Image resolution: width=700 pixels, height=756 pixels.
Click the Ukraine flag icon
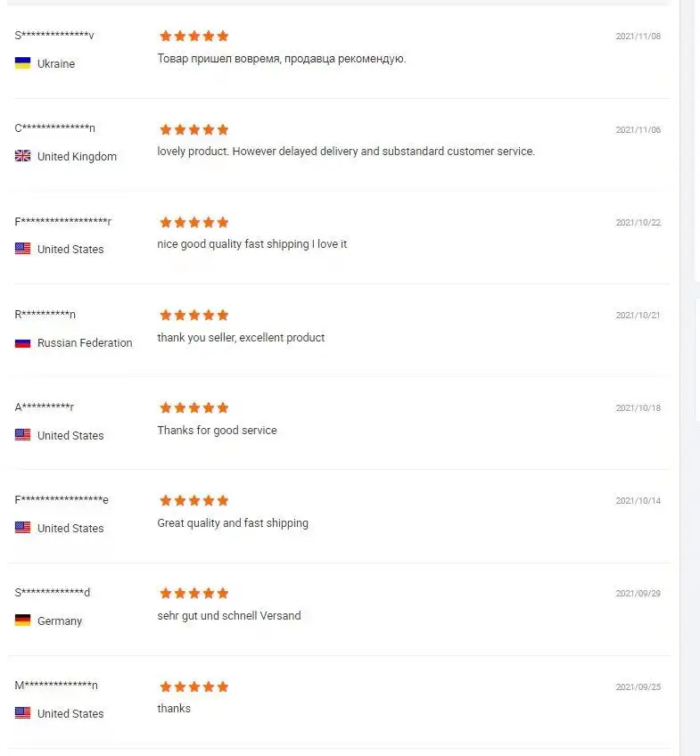point(22,63)
